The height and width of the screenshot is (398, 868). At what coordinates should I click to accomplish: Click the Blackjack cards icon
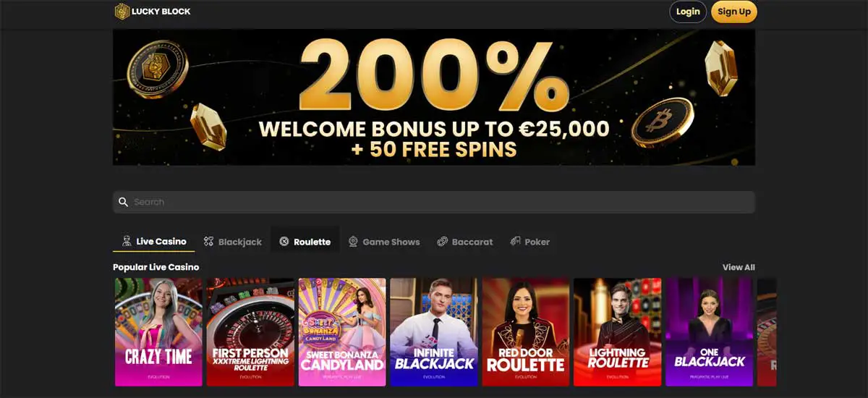pos(208,242)
